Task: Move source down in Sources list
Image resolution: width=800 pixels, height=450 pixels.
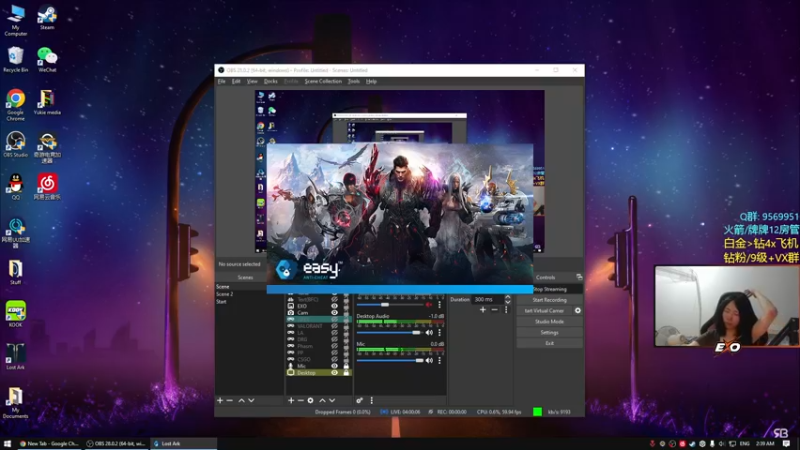Action: 332,401
